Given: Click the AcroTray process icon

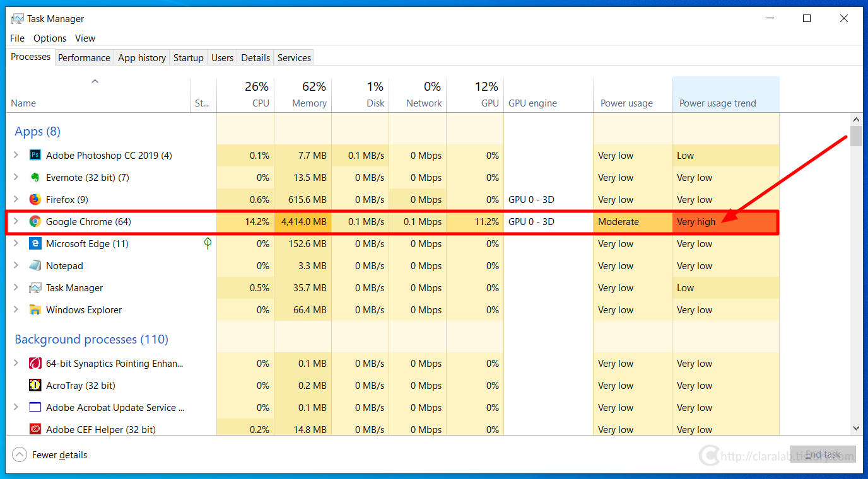Looking at the screenshot, I should tap(35, 385).
